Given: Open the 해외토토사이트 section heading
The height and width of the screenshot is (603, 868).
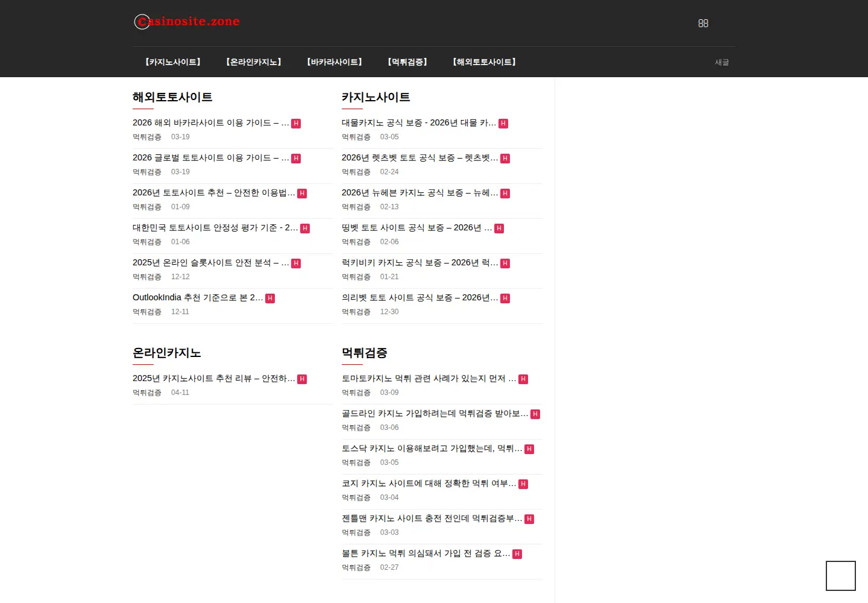Looking at the screenshot, I should point(172,97).
